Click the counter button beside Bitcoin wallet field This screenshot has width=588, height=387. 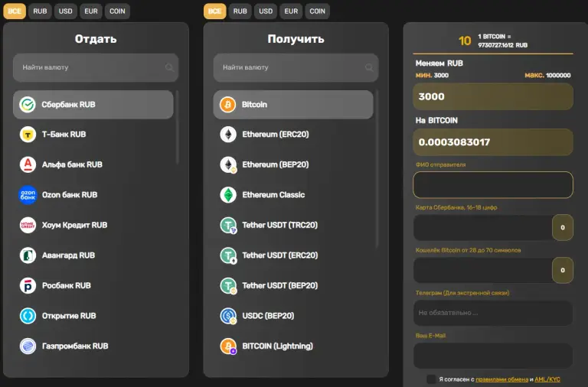[563, 270]
